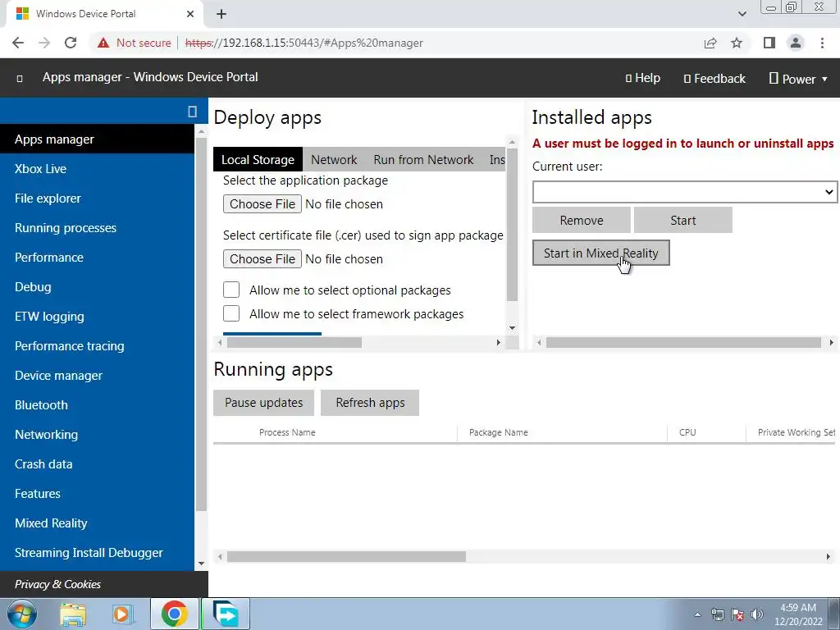
Task: Click the network tray icon
Action: coord(717,614)
